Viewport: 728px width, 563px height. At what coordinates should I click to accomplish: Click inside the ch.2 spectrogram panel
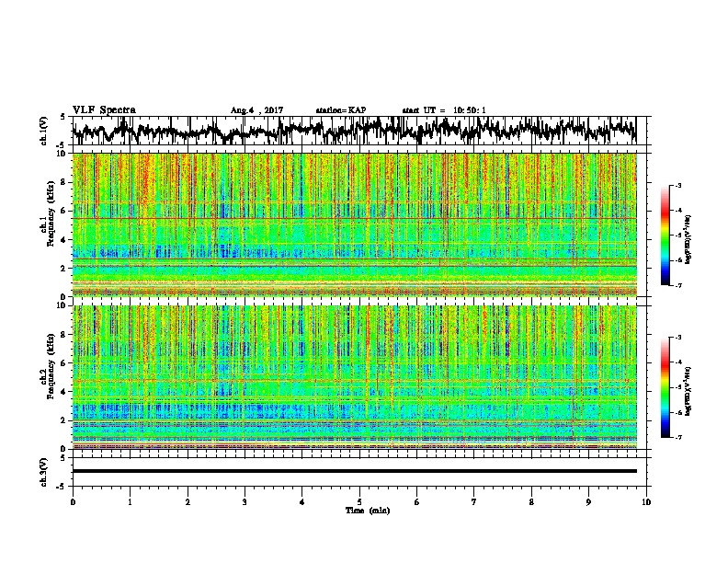pos(354,377)
